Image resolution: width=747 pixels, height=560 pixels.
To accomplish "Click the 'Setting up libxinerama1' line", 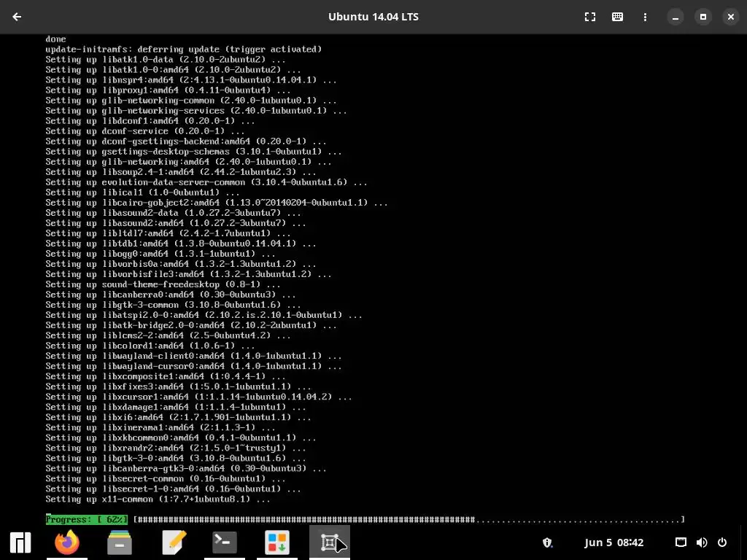I will pos(160,427).
